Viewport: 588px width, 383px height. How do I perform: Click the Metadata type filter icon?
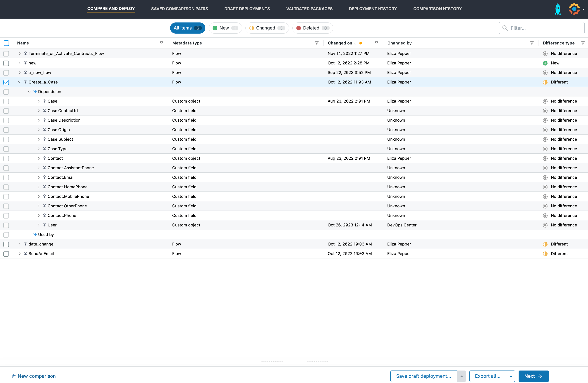317,43
